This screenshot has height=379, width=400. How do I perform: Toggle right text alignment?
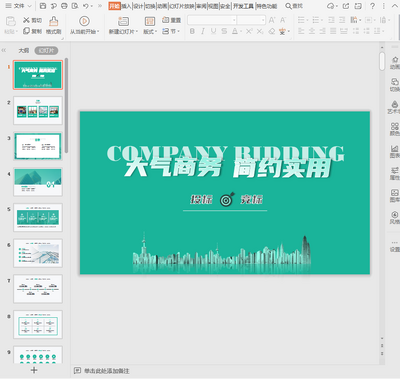(322, 31)
